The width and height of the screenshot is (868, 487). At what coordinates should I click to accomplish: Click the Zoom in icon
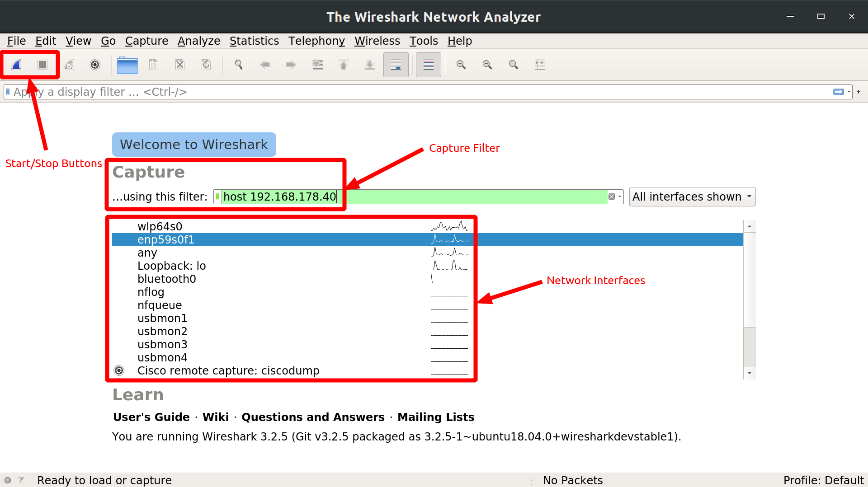(x=461, y=65)
